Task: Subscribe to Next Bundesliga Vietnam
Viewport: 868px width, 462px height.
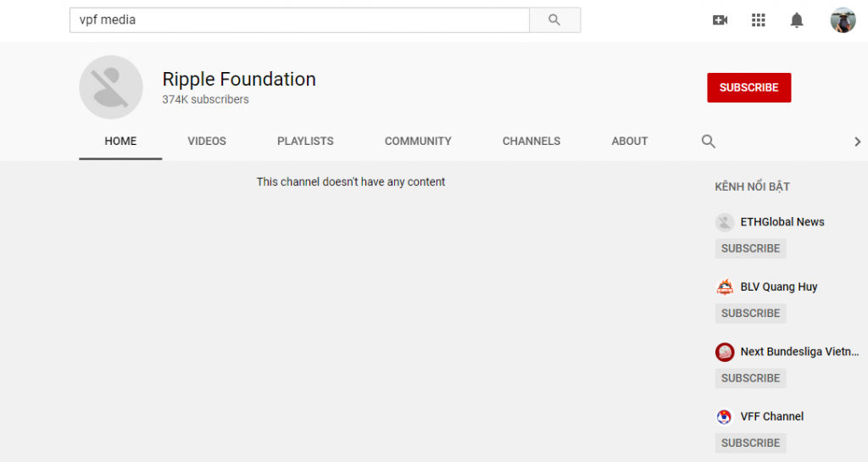Action: pos(751,378)
